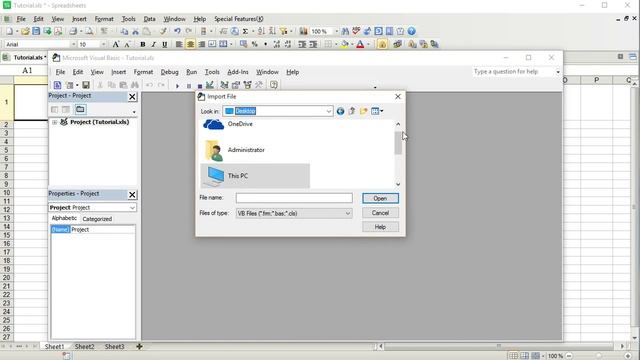Viewport: 640px width, 360px height.
Task: Go up one level in Import File dialog
Action: point(352,111)
